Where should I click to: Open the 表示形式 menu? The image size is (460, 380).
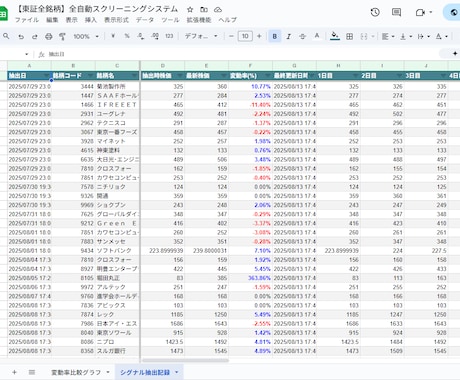pos(116,20)
